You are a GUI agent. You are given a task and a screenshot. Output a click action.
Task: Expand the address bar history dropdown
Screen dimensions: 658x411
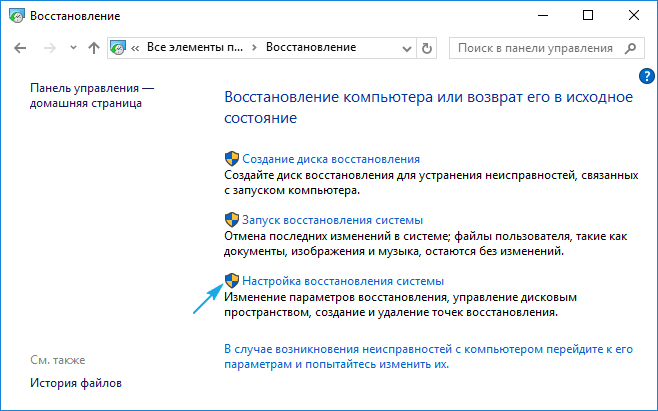(x=406, y=48)
